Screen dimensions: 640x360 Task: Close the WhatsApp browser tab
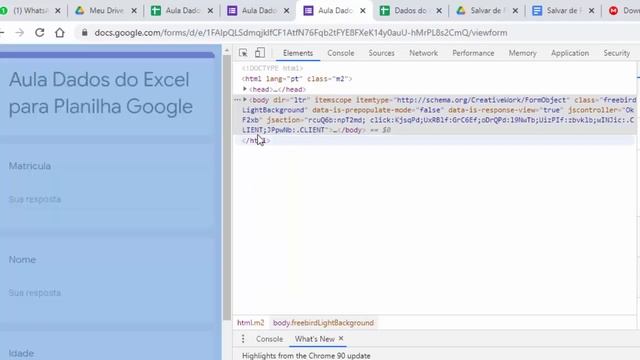click(x=58, y=11)
